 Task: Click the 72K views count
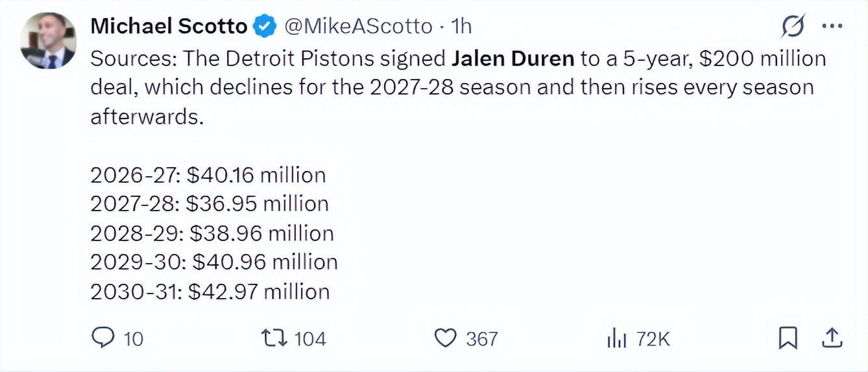652,338
